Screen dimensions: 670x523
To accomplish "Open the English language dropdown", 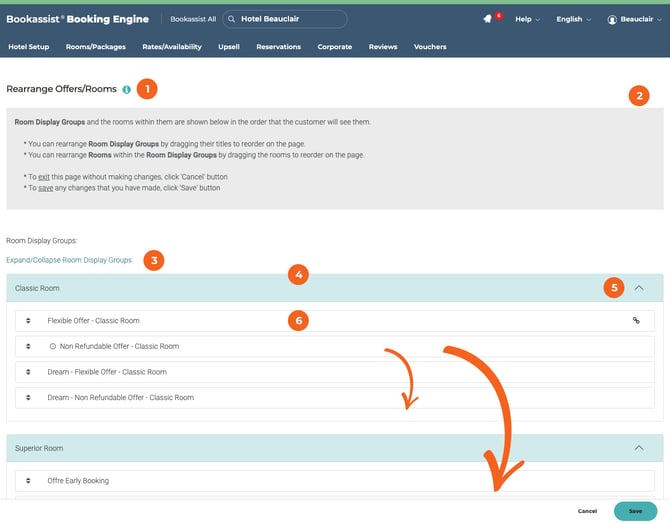I will click(x=573, y=19).
